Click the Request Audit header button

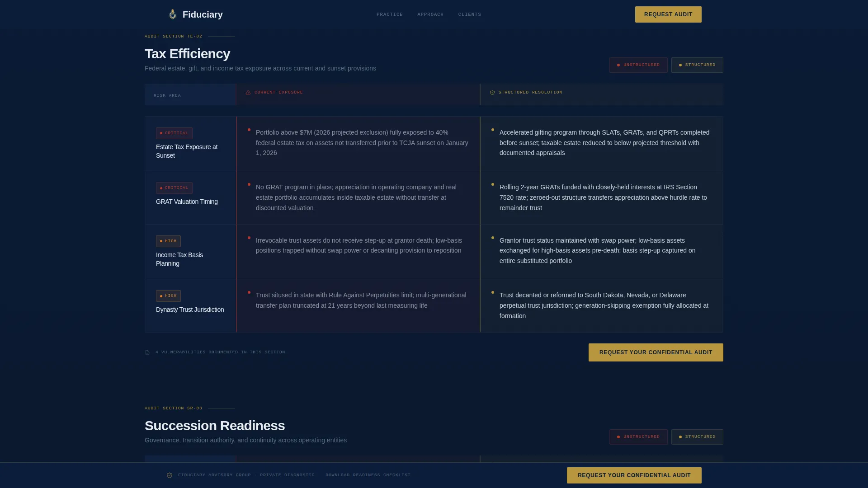[668, 14]
